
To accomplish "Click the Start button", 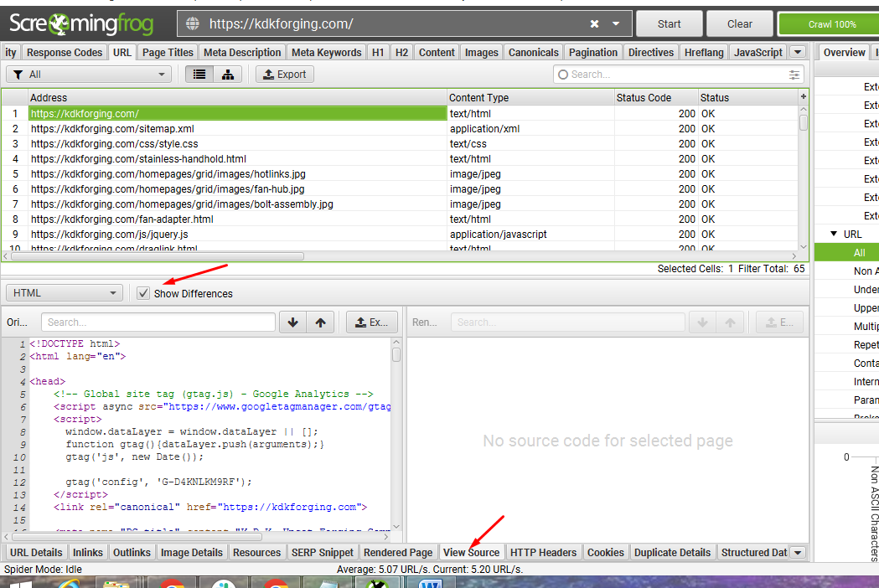I will [x=669, y=24].
